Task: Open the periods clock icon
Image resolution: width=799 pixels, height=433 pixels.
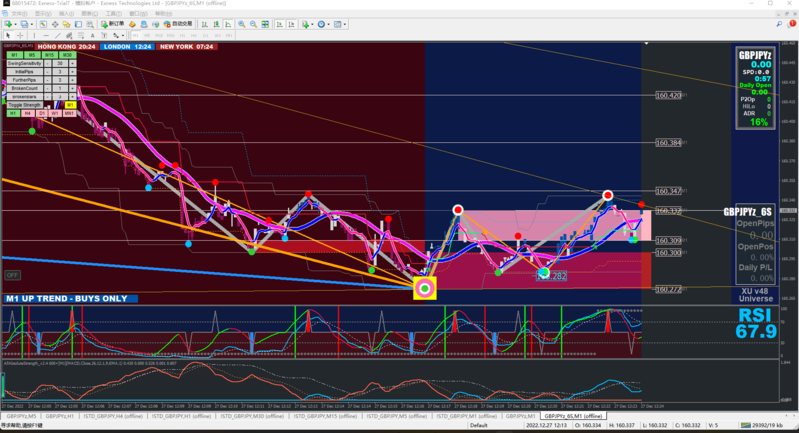Action: pos(321,24)
